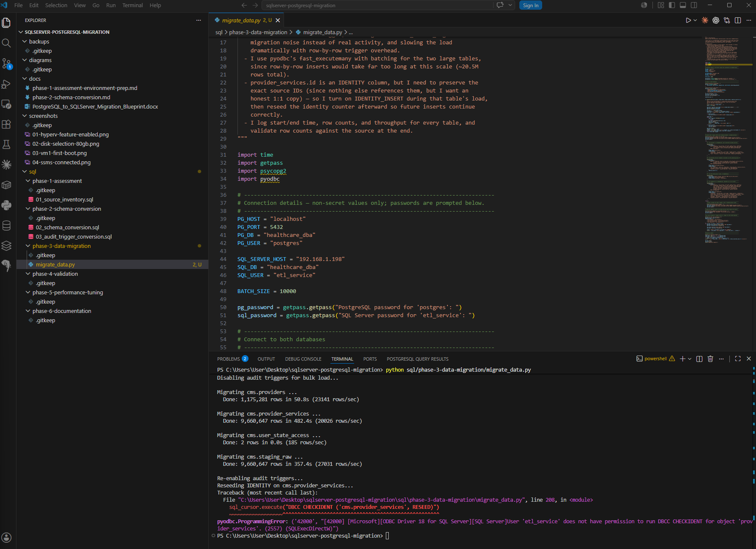Open the Accounts icon at bottom of activity bar
Viewport: 756px width, 549px height.
pos(6,538)
